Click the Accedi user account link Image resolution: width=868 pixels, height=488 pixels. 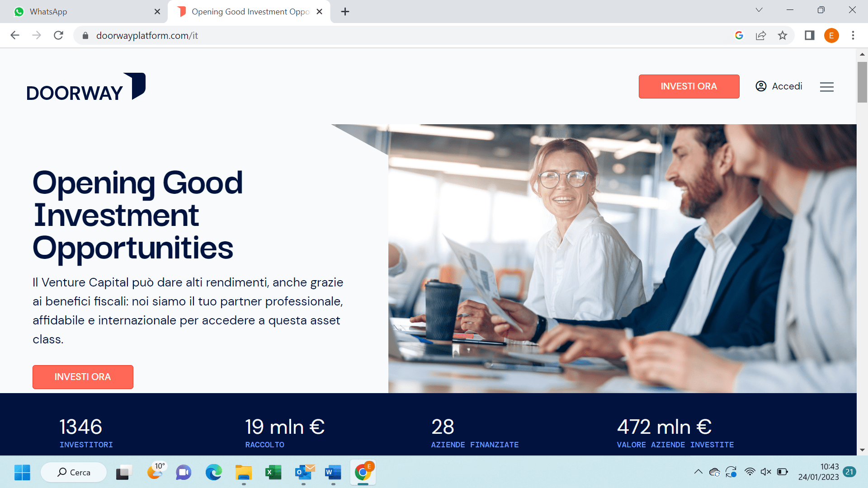(x=778, y=86)
